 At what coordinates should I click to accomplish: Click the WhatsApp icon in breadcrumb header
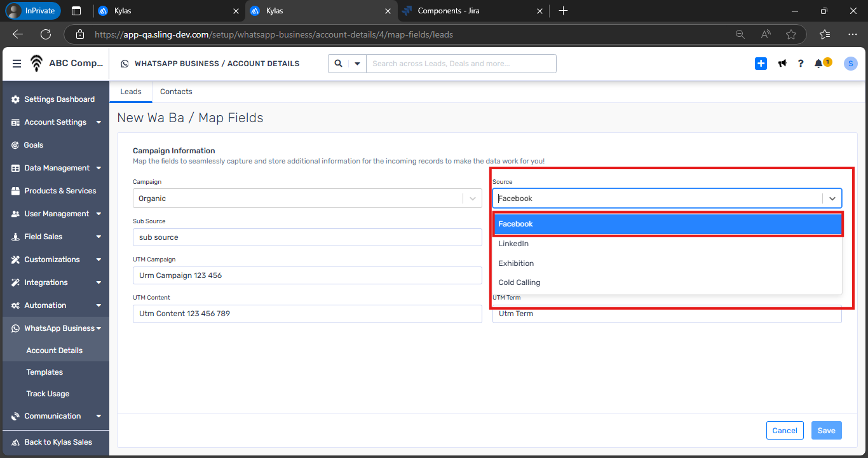125,64
